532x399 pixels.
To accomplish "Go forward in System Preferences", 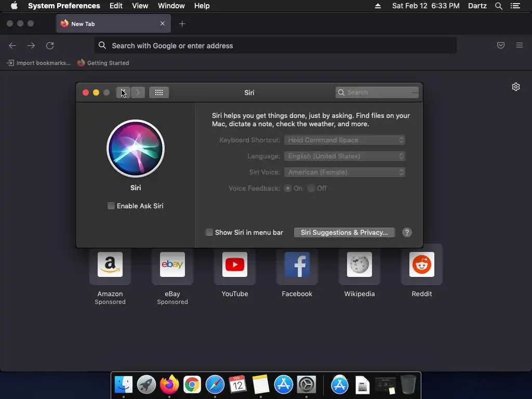I will coord(138,92).
